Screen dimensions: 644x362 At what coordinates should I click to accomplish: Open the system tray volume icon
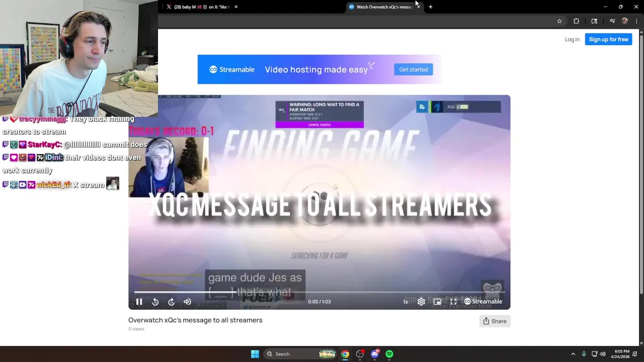pyautogui.click(x=603, y=354)
